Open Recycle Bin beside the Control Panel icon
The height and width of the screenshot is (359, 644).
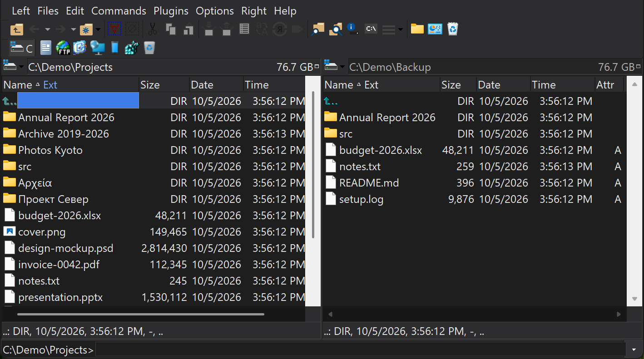pos(453,30)
